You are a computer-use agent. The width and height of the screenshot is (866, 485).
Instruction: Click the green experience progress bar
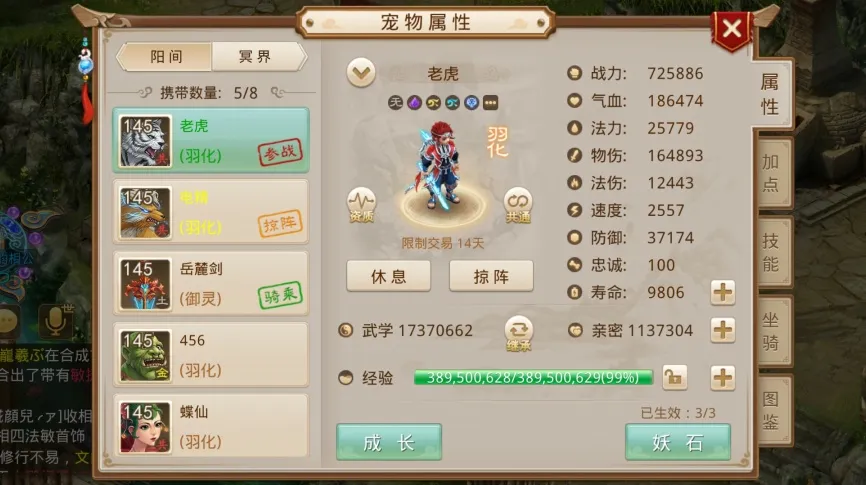pos(533,378)
